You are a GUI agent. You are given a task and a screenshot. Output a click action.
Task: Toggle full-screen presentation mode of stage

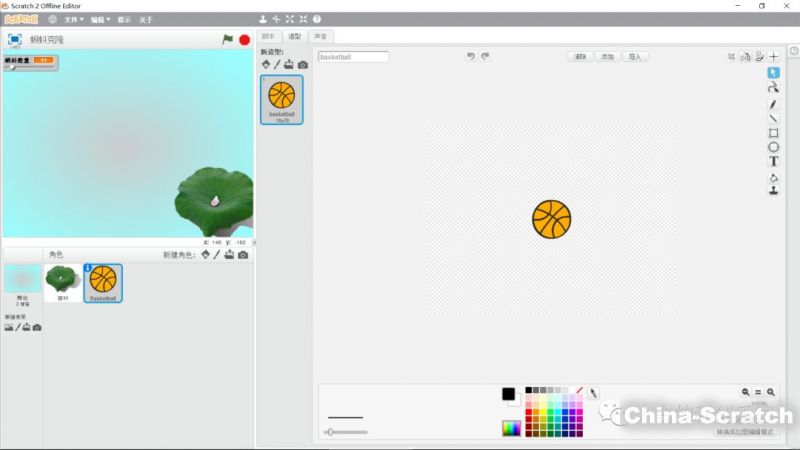[x=15, y=40]
